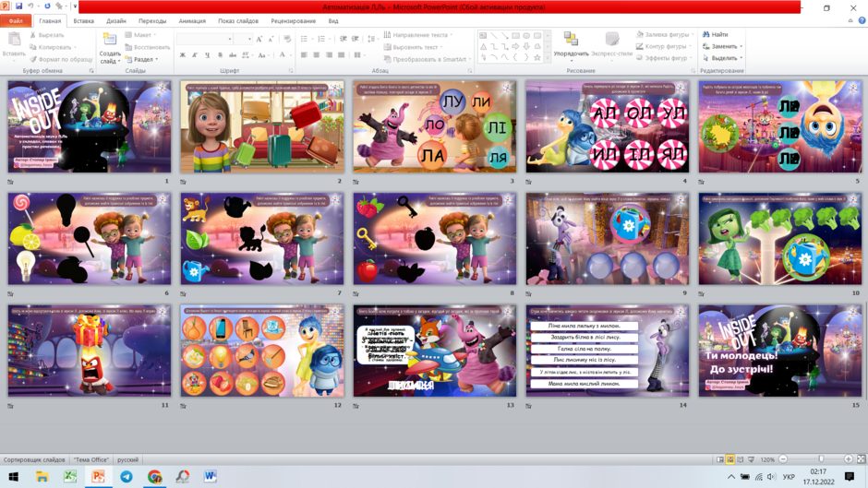Toggle slide sorter view button in status bar
The width and height of the screenshot is (868, 488).
[730, 459]
